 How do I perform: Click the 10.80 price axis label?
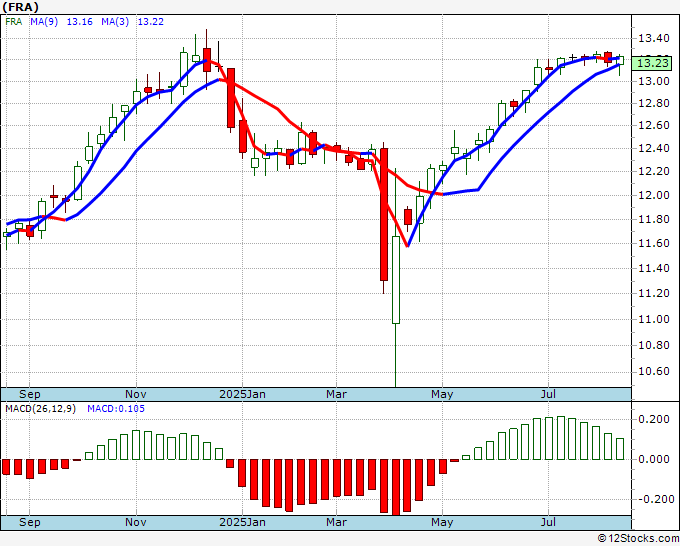click(653, 345)
